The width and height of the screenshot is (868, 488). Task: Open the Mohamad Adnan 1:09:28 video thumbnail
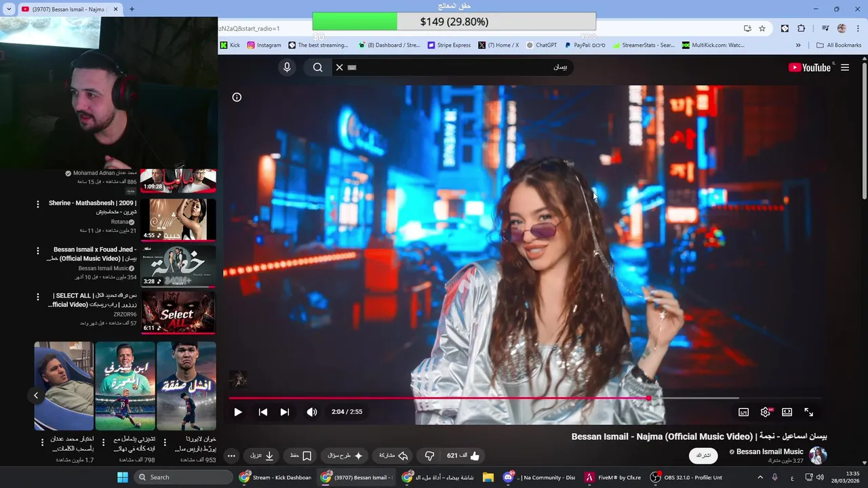[178, 181]
